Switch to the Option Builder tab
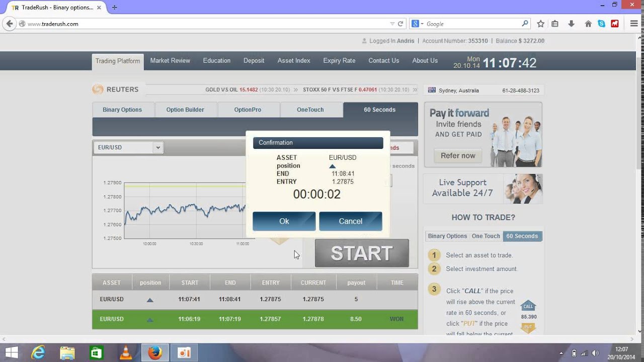 [185, 110]
